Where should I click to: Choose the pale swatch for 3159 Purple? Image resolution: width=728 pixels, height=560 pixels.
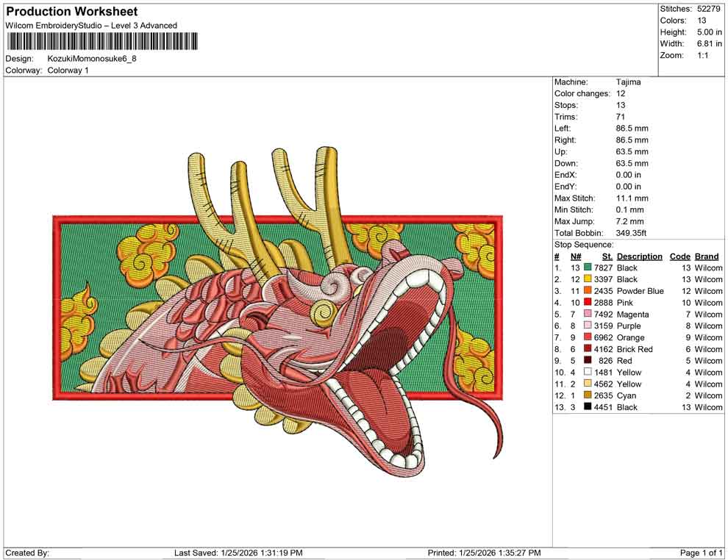[588, 326]
